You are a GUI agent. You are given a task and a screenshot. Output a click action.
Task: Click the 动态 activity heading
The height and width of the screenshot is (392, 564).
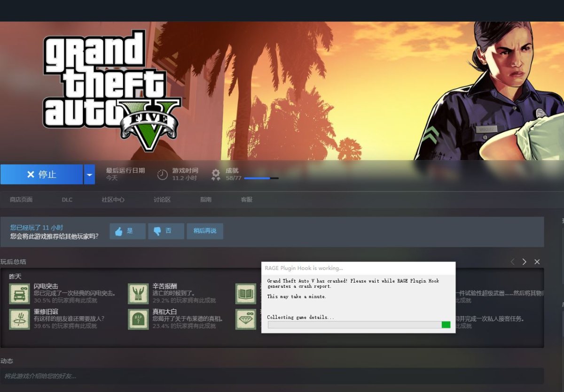click(x=7, y=361)
